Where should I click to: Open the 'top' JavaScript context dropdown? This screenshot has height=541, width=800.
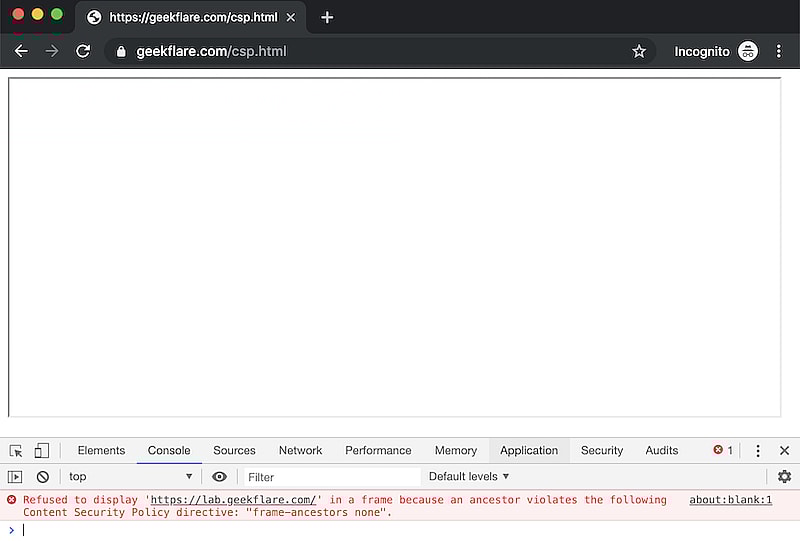(131, 477)
